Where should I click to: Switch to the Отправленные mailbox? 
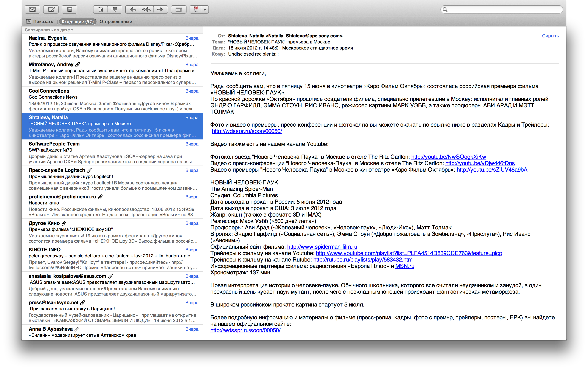point(115,22)
